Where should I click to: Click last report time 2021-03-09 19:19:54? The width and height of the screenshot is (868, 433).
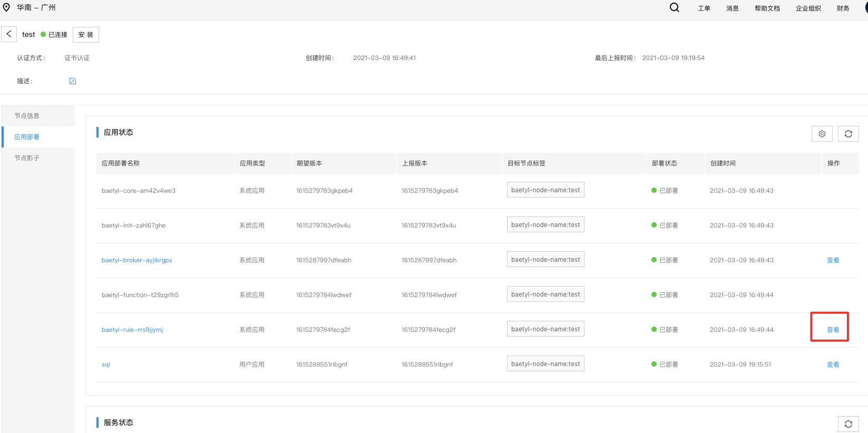[674, 58]
